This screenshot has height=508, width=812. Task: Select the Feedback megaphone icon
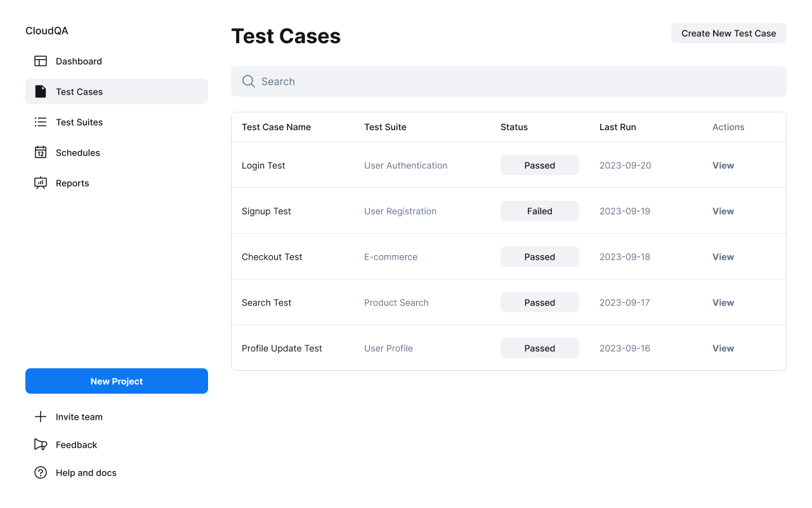(41, 444)
